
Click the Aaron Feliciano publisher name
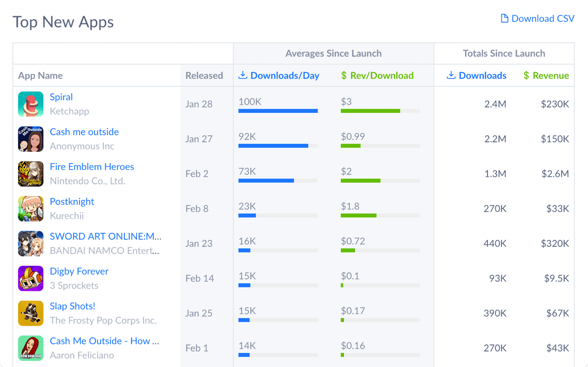tap(82, 356)
